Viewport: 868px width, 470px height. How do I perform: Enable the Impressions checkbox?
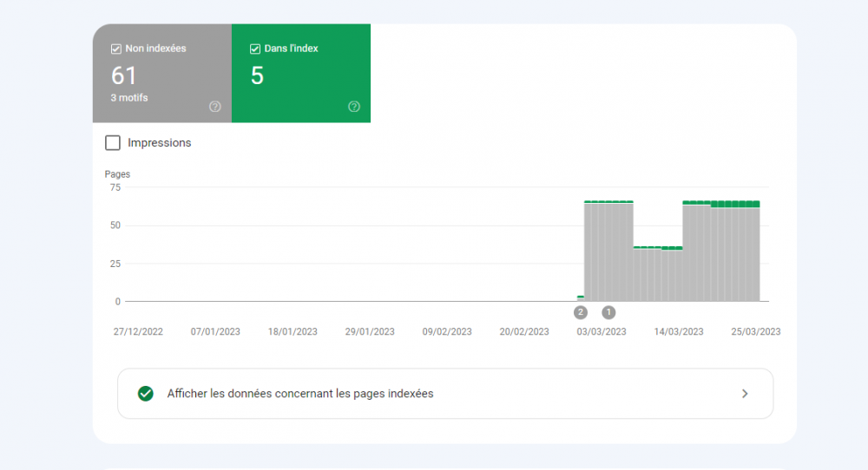[x=112, y=143]
